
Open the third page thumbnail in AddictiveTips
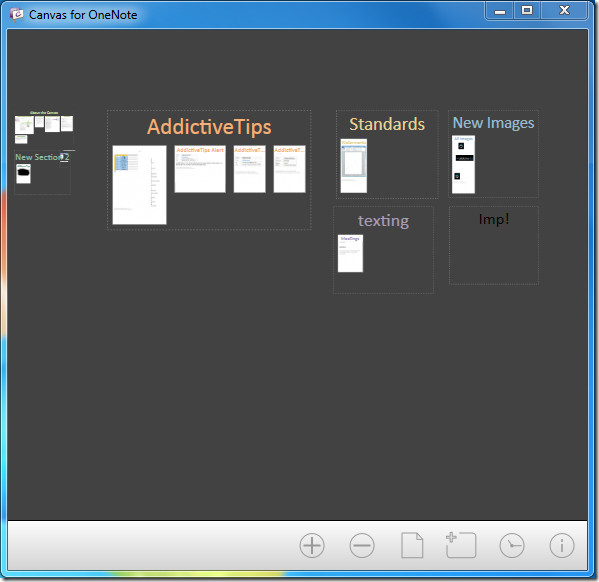[x=249, y=169]
